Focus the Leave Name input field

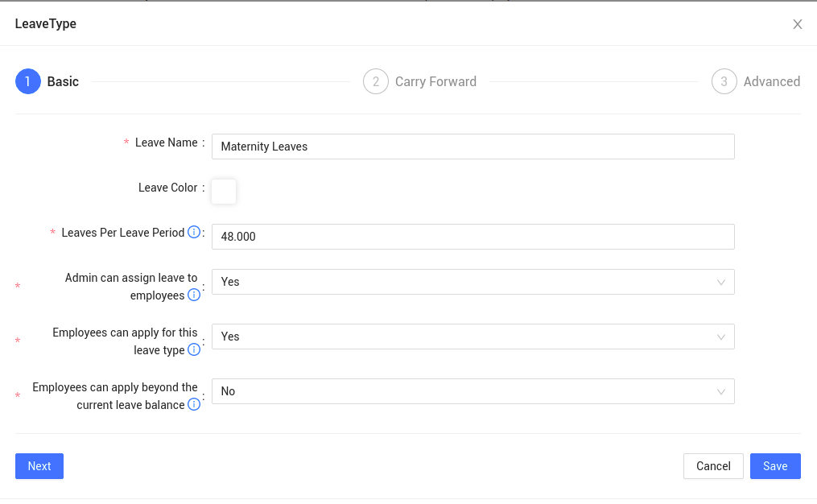pos(472,147)
